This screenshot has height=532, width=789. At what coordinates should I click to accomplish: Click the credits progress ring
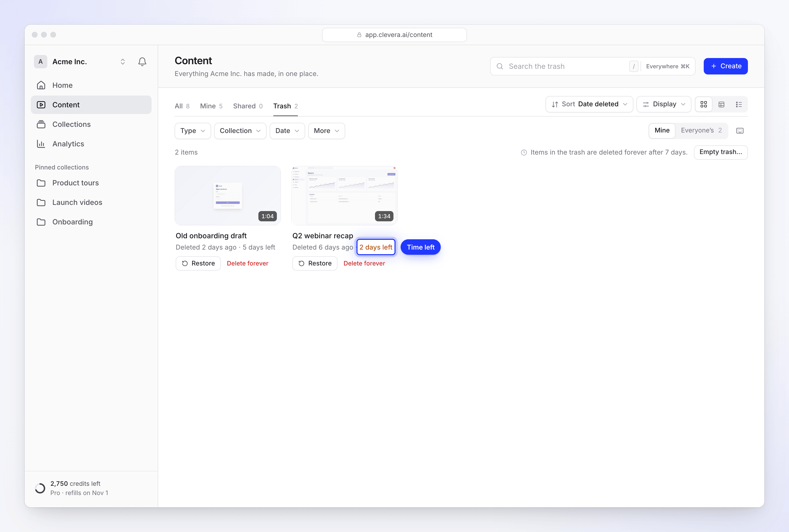[x=40, y=488]
